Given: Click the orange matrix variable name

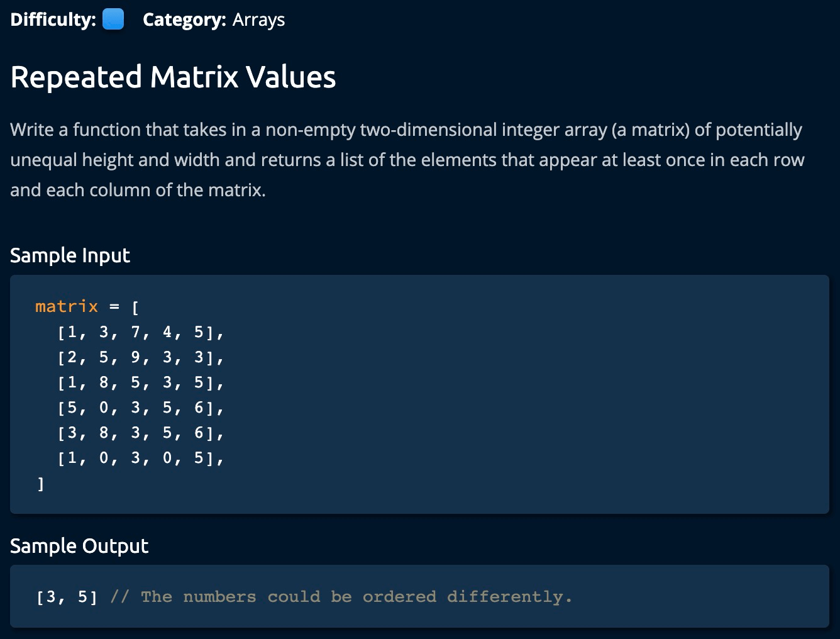Looking at the screenshot, I should pyautogui.click(x=67, y=307).
